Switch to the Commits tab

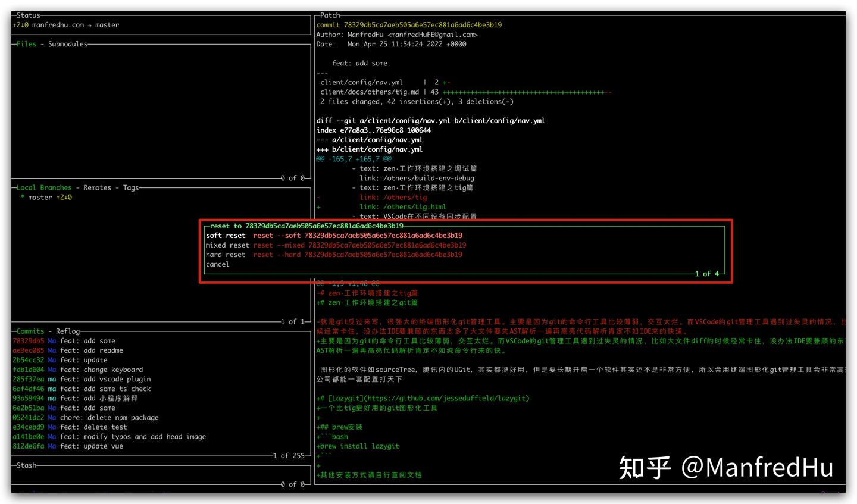[30, 331]
